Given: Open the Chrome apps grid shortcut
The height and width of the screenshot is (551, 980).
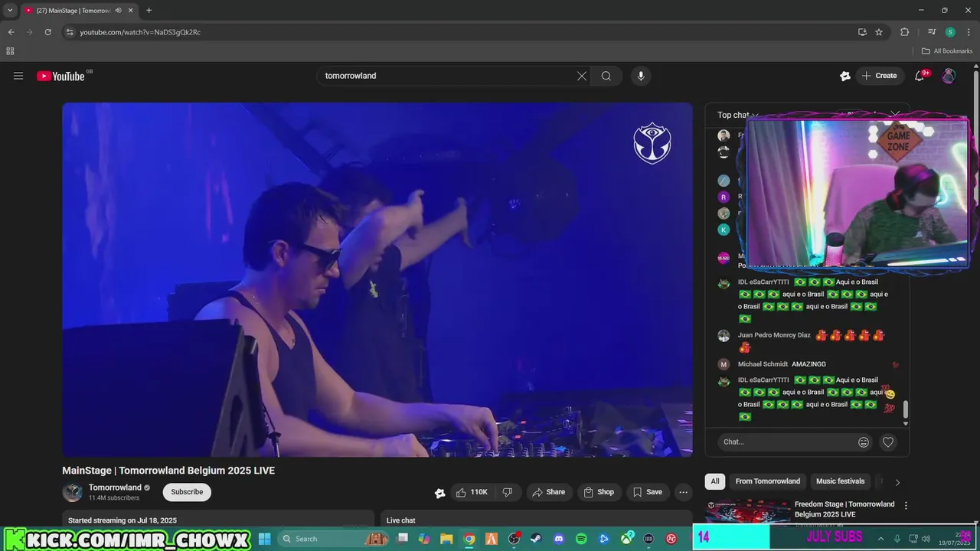Looking at the screenshot, I should (10, 51).
